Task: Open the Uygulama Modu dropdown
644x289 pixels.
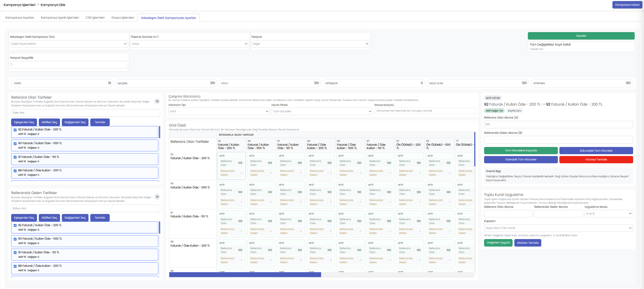Action: tap(608, 214)
